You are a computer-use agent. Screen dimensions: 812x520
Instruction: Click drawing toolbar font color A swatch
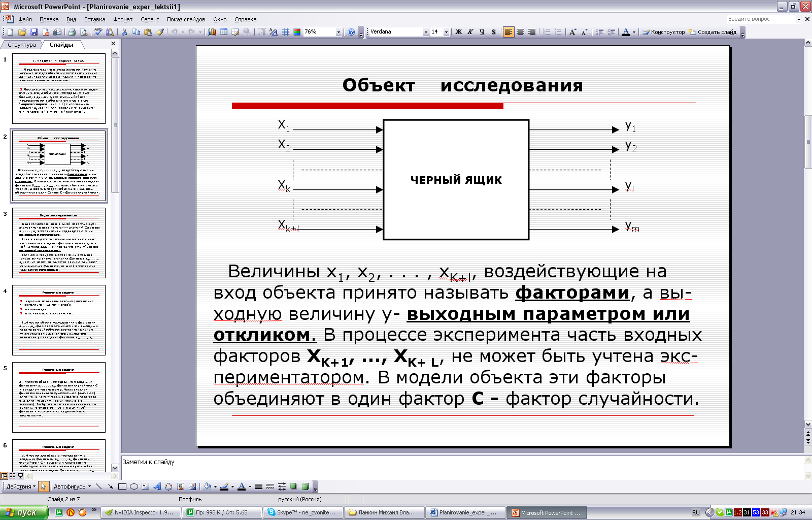tap(242, 486)
